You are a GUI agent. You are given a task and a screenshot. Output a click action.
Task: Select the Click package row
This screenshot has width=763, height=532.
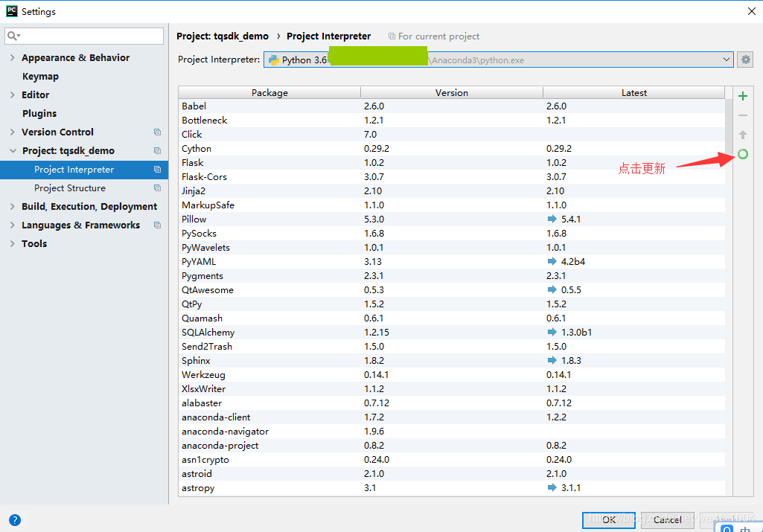(452, 134)
